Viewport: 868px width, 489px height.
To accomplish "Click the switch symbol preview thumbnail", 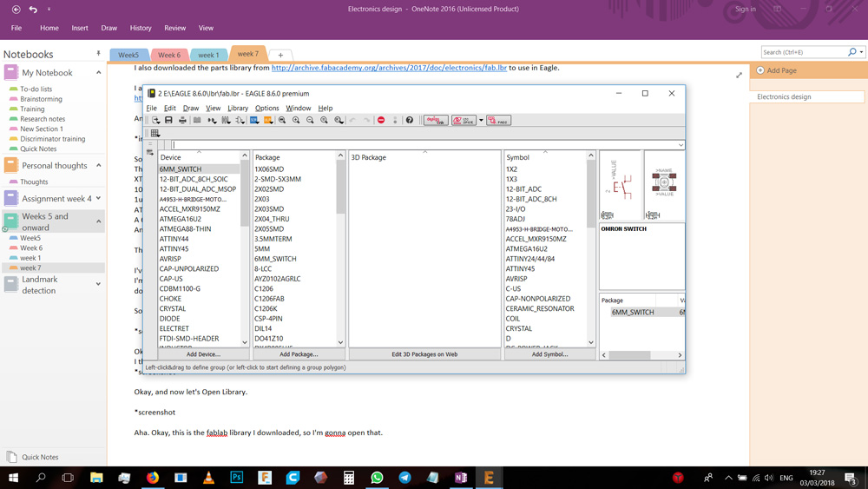I will (621, 185).
